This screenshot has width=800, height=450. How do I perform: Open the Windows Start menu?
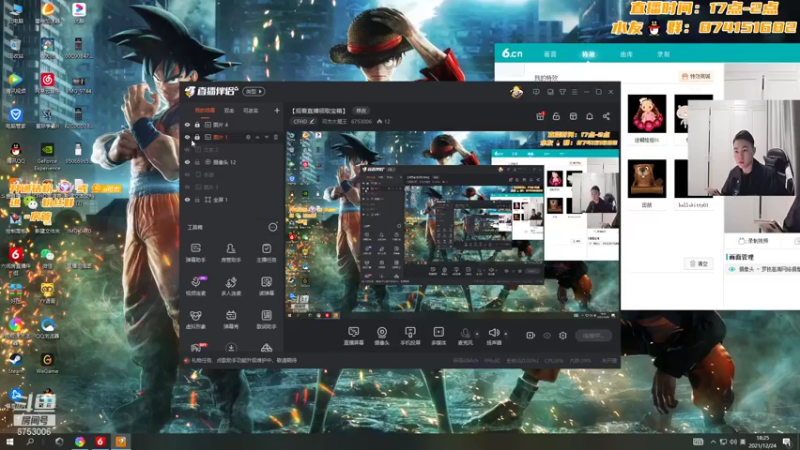(9, 441)
